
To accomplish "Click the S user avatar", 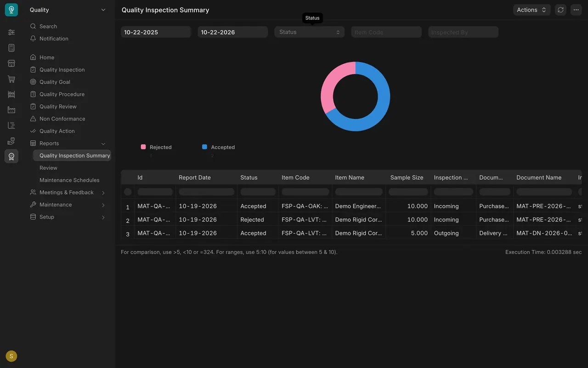I will (11, 356).
